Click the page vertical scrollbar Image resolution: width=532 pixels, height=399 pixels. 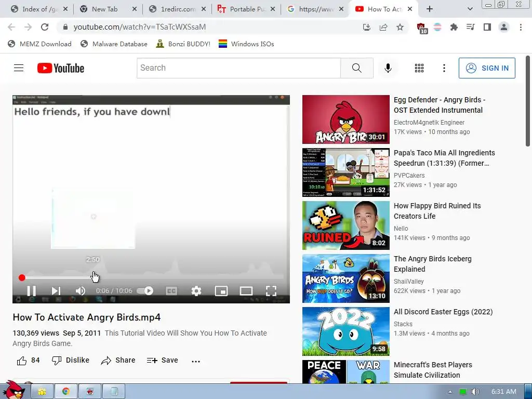pos(528,102)
